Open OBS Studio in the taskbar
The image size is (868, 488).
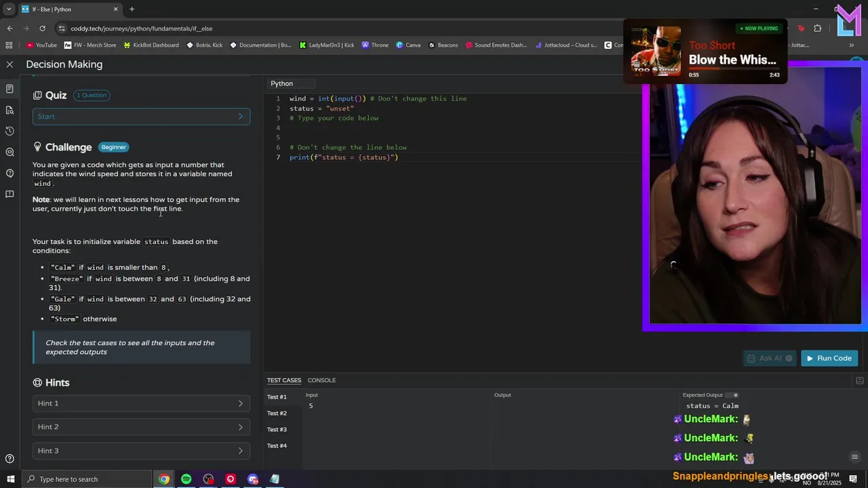[x=208, y=479]
